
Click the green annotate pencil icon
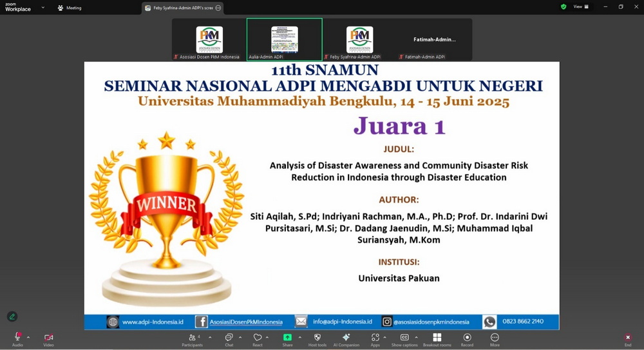pyautogui.click(x=12, y=316)
